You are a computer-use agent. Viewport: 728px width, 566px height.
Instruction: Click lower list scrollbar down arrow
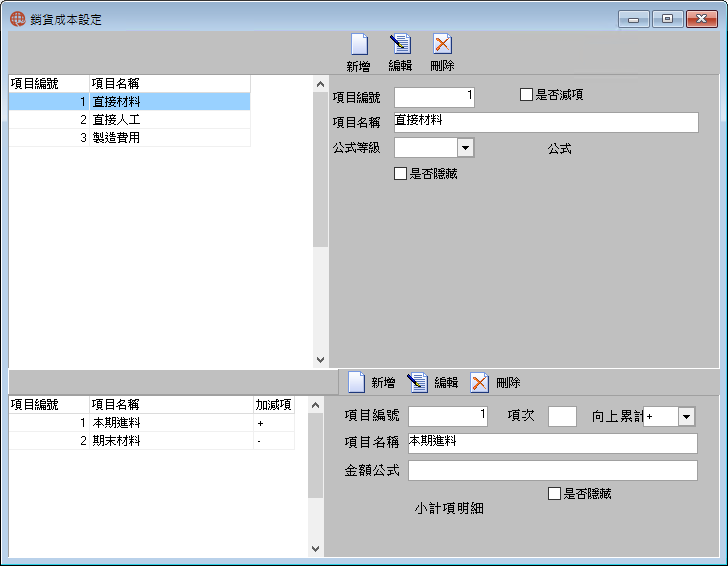click(x=316, y=548)
